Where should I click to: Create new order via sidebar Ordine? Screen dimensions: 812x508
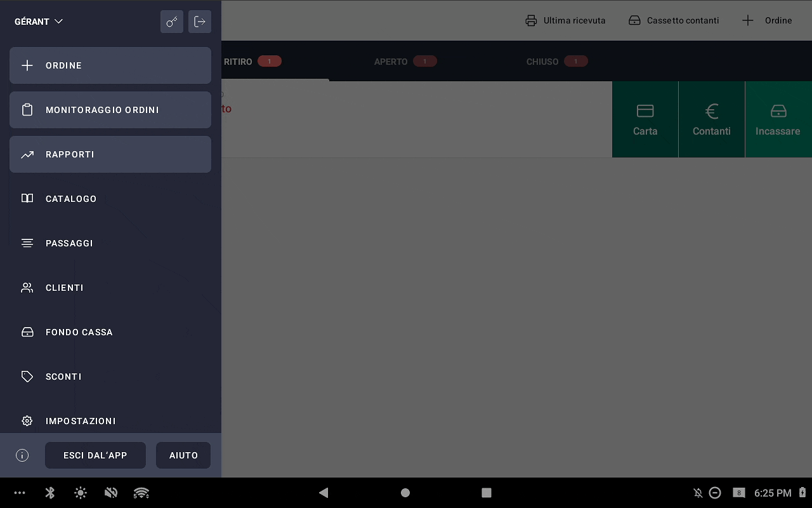[x=110, y=65]
